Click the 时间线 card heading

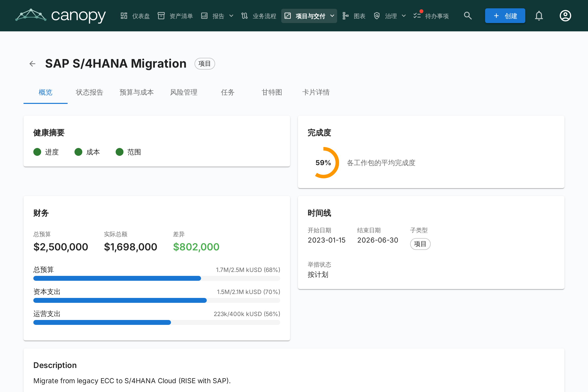319,213
